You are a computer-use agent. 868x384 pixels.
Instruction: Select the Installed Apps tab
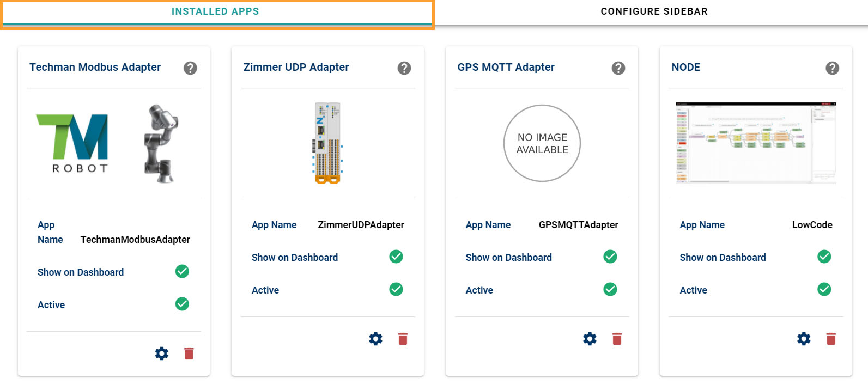tap(215, 11)
